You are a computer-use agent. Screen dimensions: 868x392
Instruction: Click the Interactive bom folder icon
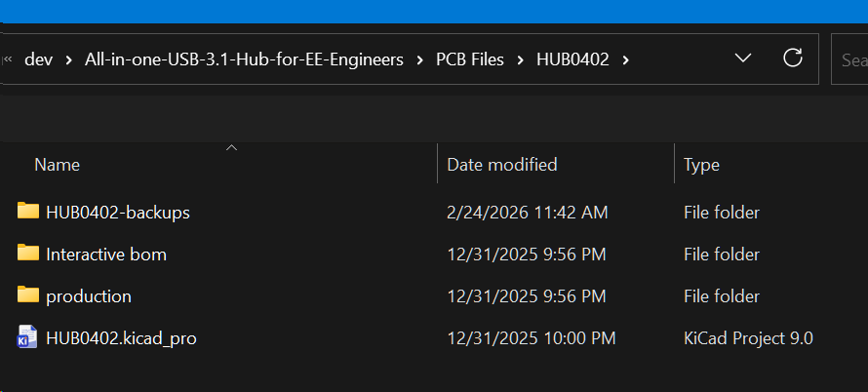28,254
